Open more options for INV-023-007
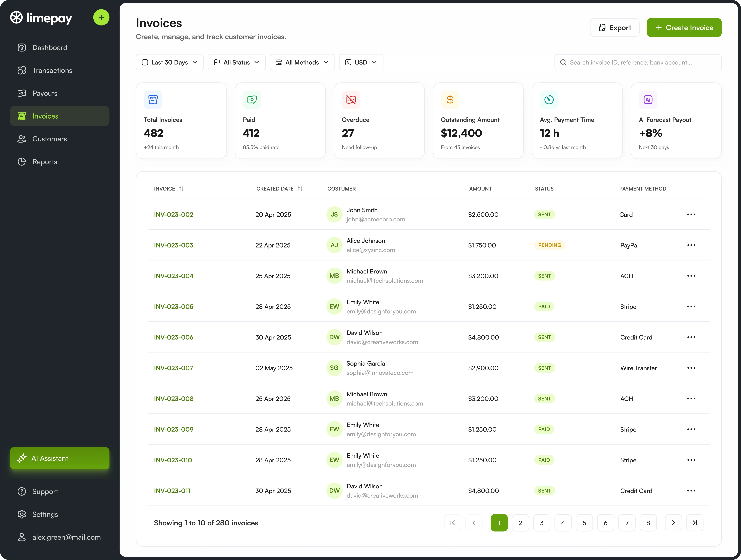Viewport: 741px width, 560px height. tap(691, 368)
